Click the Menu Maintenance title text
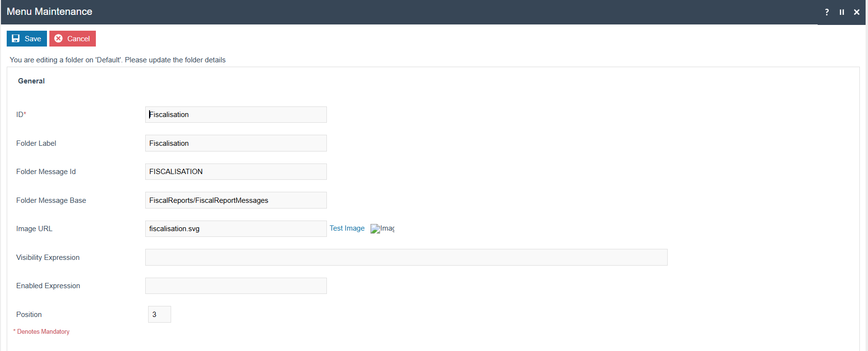This screenshot has height=351, width=868. pyautogui.click(x=49, y=12)
